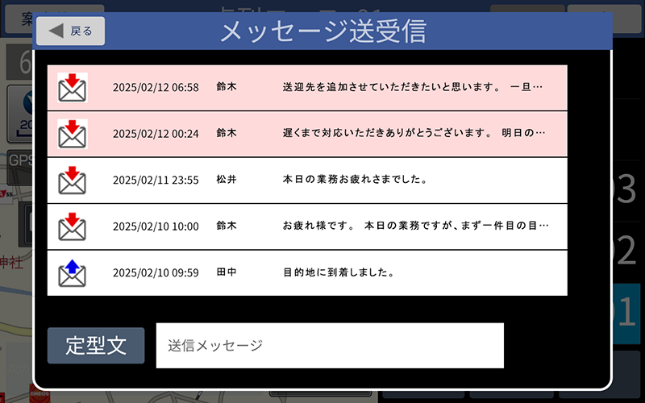Click 鈴木 in the 02/10 10:00 row
The image size is (645, 403).
pos(226,226)
